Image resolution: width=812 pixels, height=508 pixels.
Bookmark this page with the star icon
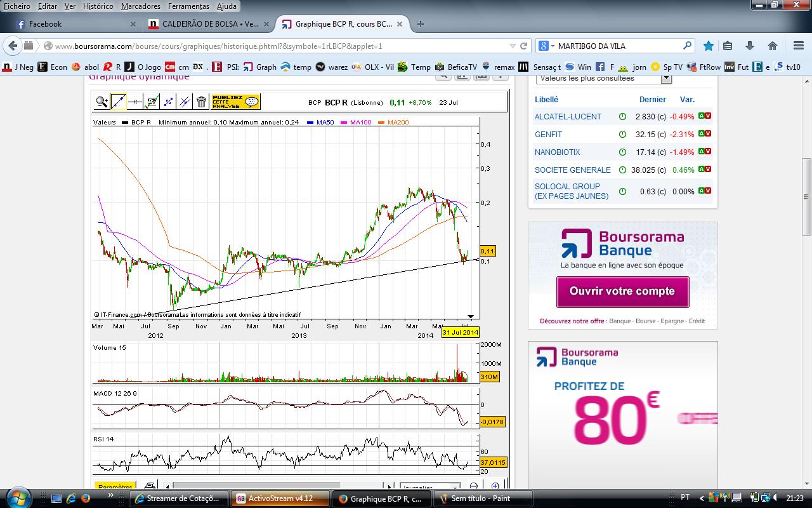[708, 46]
